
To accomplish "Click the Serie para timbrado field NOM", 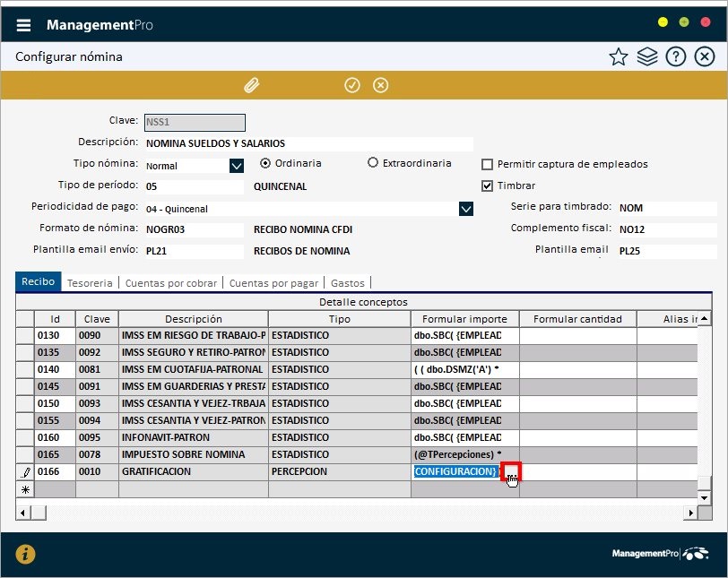I will pos(667,208).
